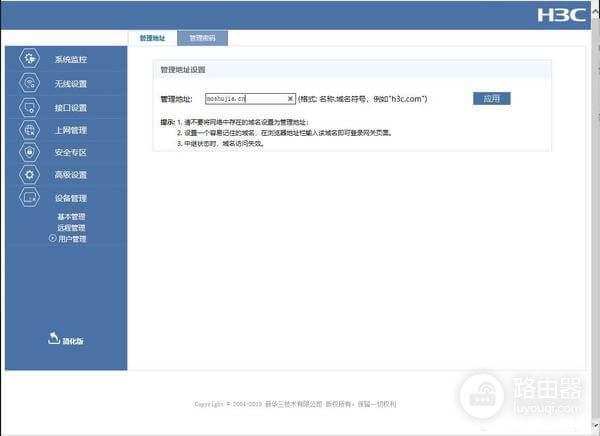This screenshot has width=600, height=436.
Task: Click the 上网管理 globe icon
Action: click(29, 130)
